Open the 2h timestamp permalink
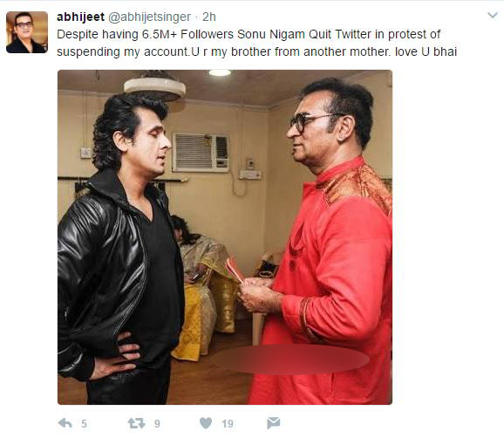 pyautogui.click(x=209, y=17)
